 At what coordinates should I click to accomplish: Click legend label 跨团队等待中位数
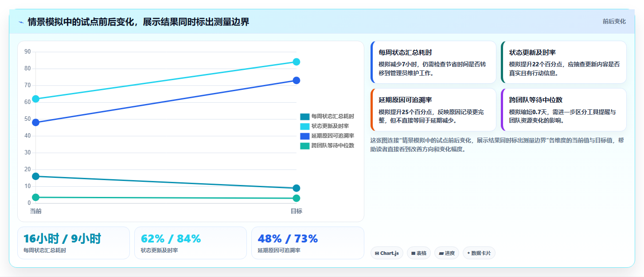(x=332, y=146)
